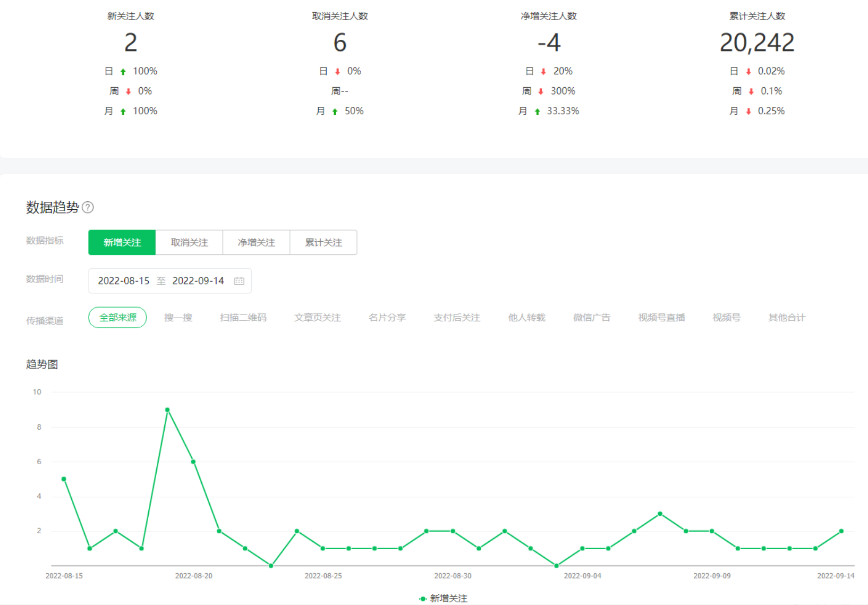Click the end date 2022-09-14 field

coord(198,281)
